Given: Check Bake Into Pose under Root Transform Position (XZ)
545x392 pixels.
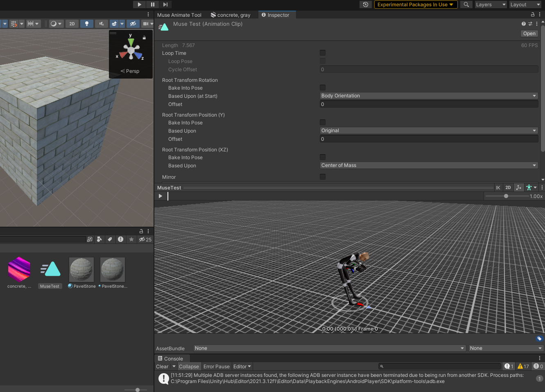Looking at the screenshot, I should pyautogui.click(x=323, y=157).
